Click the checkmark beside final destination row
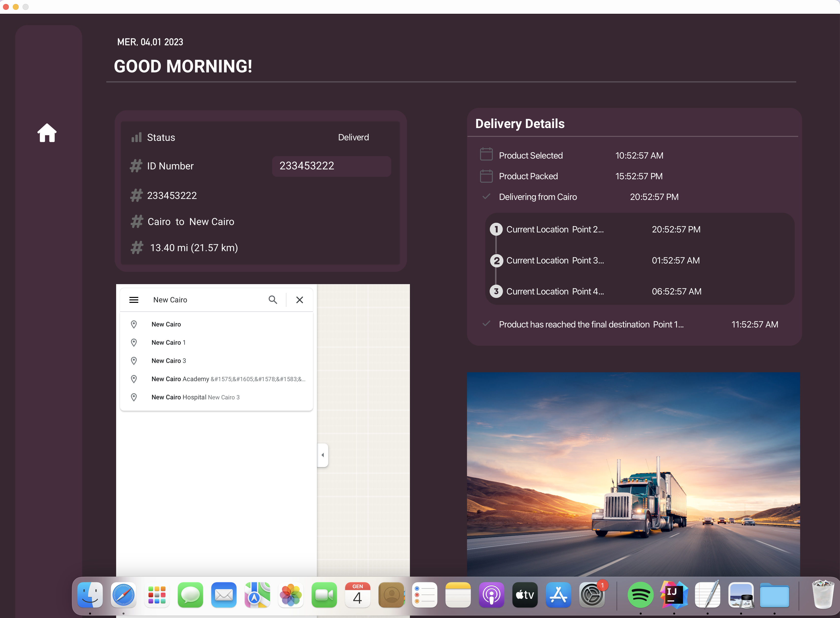 click(x=486, y=324)
